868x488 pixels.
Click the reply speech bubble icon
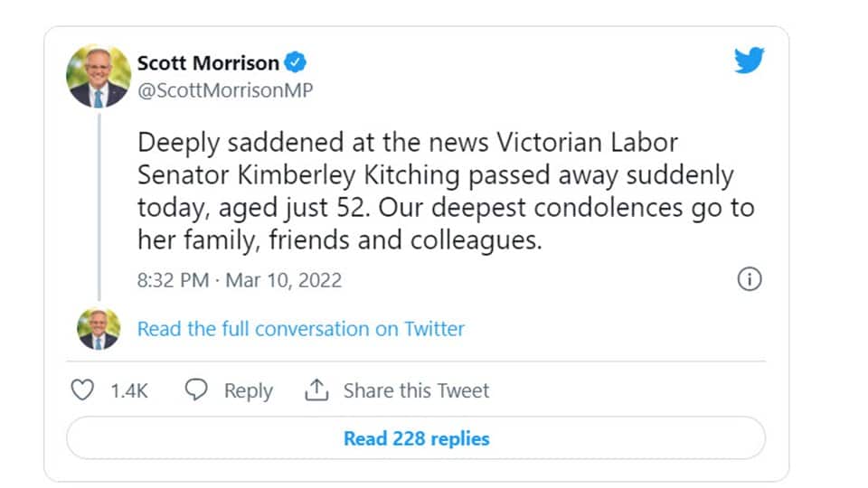(x=196, y=390)
